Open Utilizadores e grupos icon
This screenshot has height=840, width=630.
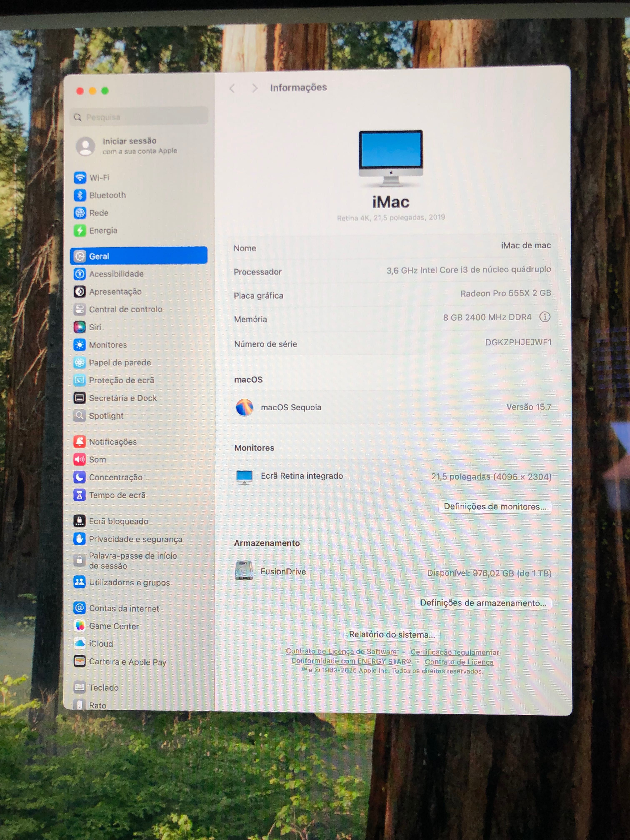tap(79, 582)
